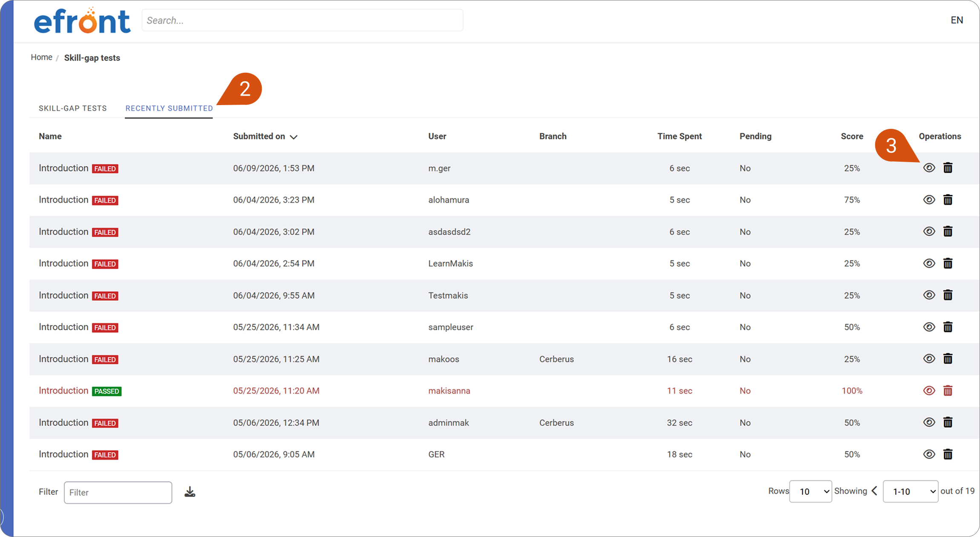
Task: View m.ger's submission via eye icon
Action: (x=929, y=168)
